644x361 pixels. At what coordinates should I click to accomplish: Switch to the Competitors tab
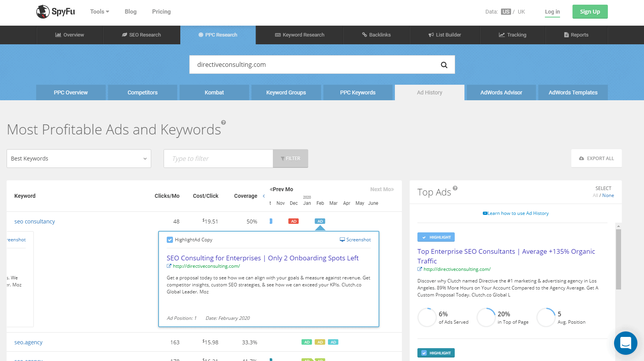tap(143, 92)
